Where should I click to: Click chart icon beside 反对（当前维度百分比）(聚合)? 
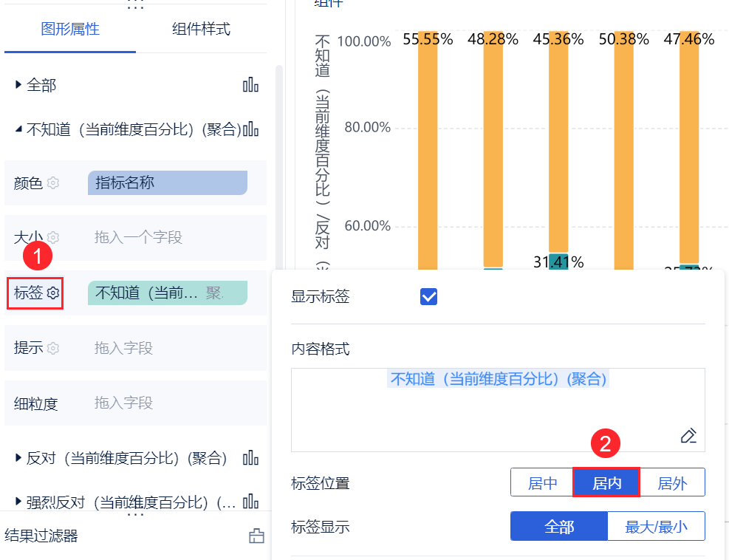251,458
